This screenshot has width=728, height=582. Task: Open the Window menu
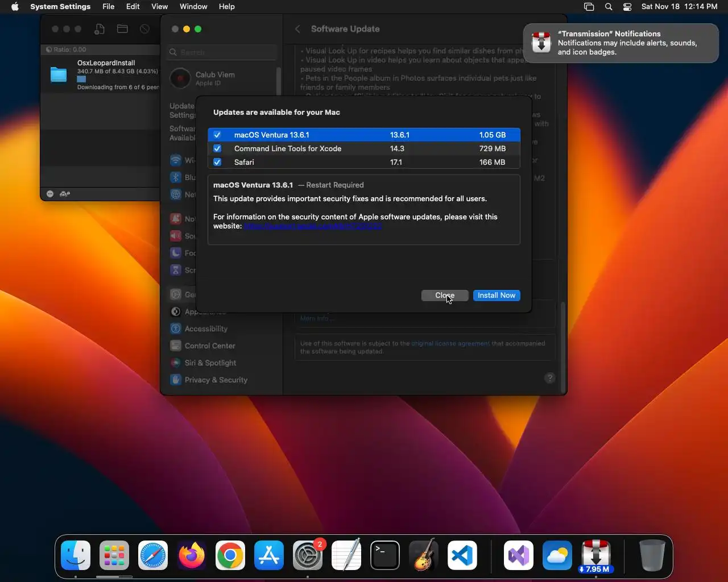(193, 7)
